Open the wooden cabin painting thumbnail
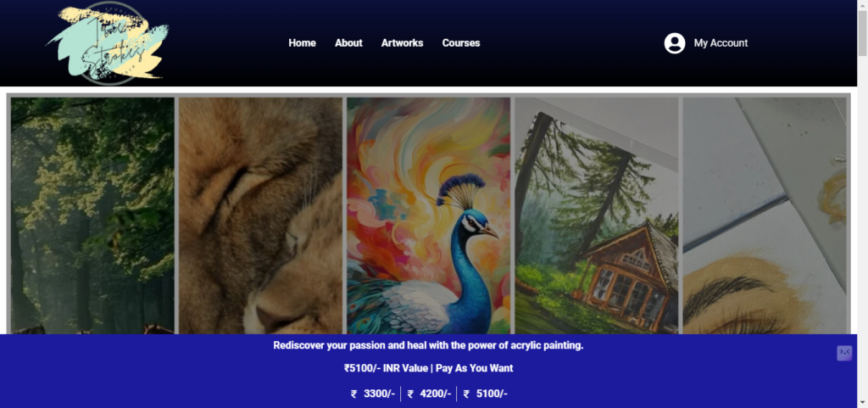868x408 pixels. [596, 216]
